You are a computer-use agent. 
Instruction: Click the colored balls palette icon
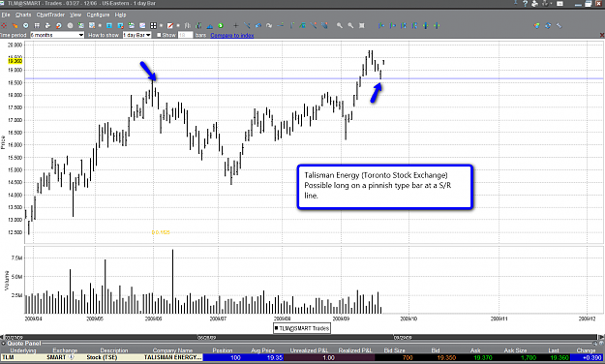point(536,25)
